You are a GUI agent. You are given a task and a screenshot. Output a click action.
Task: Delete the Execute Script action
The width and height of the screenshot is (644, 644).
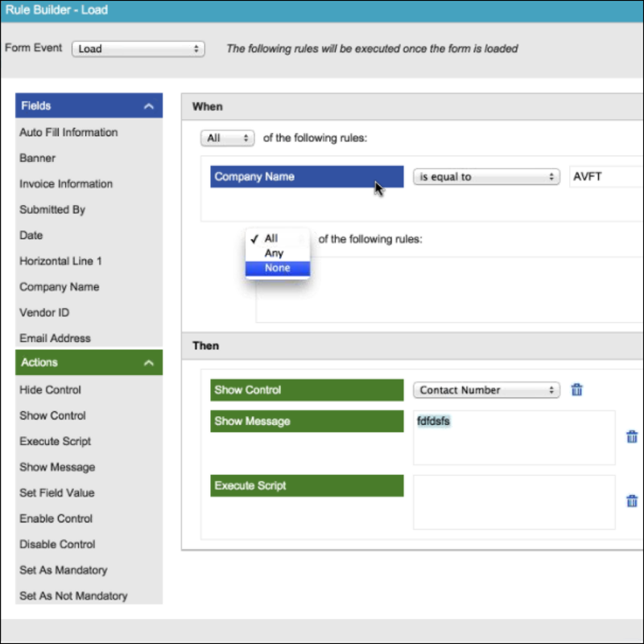(x=632, y=502)
